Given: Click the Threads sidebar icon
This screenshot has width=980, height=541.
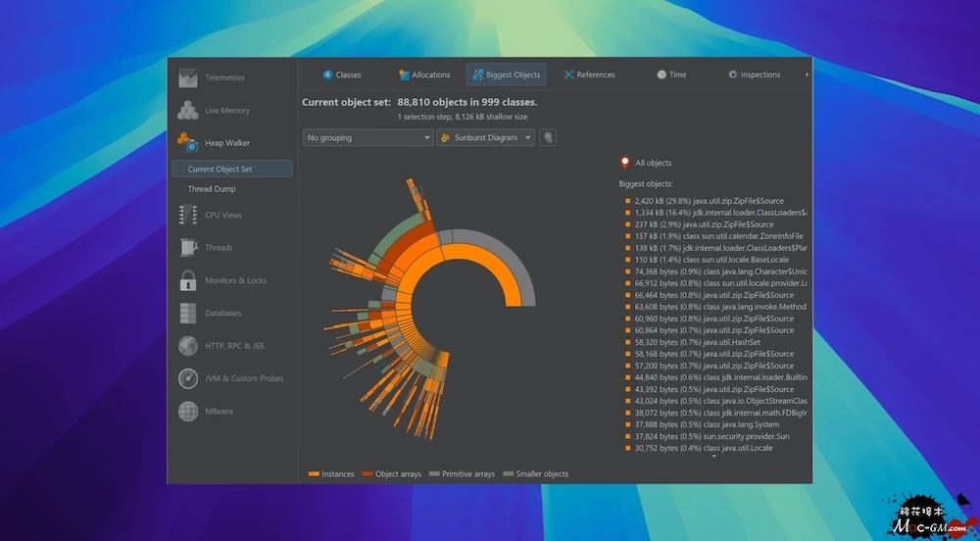Looking at the screenshot, I should pos(188,248).
